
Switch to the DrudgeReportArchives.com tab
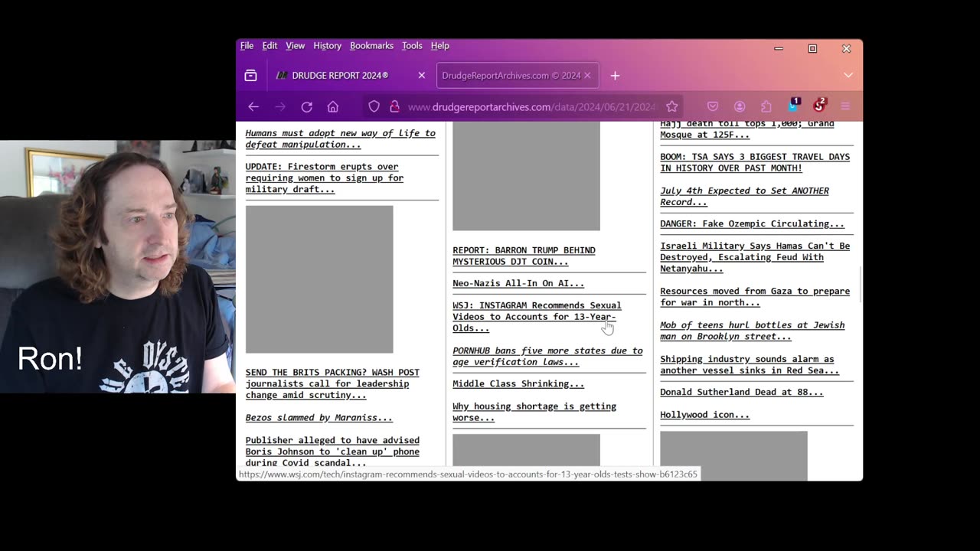click(517, 76)
